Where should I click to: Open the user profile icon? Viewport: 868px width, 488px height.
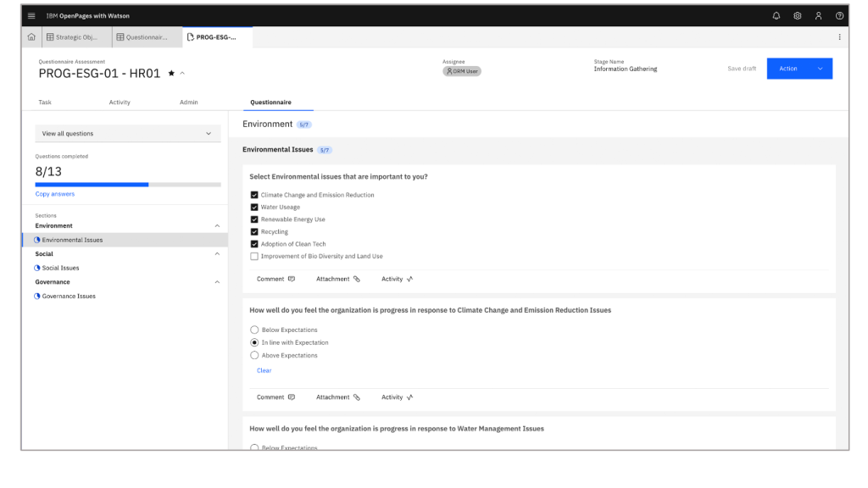(x=818, y=15)
